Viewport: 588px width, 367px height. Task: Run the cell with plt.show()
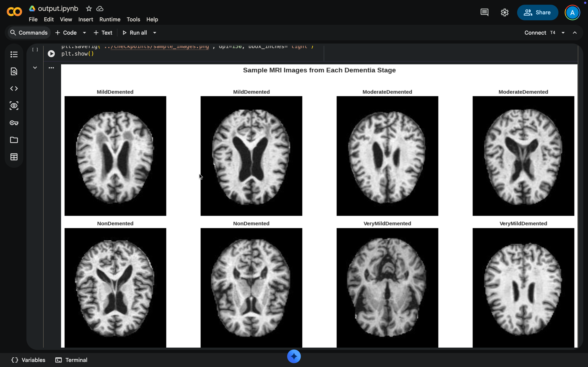[51, 54]
